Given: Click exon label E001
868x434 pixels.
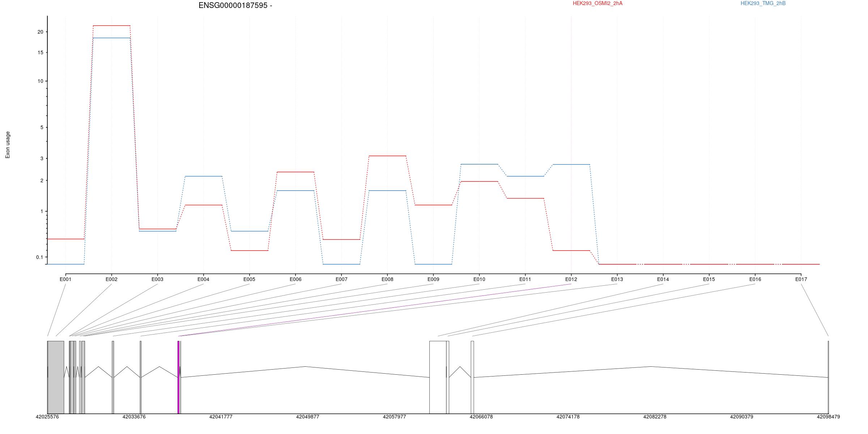Looking at the screenshot, I should [65, 279].
